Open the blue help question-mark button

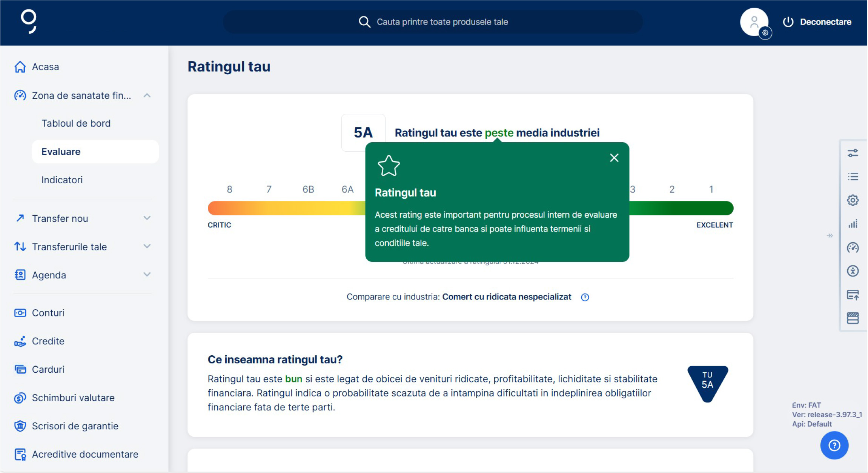[834, 445]
